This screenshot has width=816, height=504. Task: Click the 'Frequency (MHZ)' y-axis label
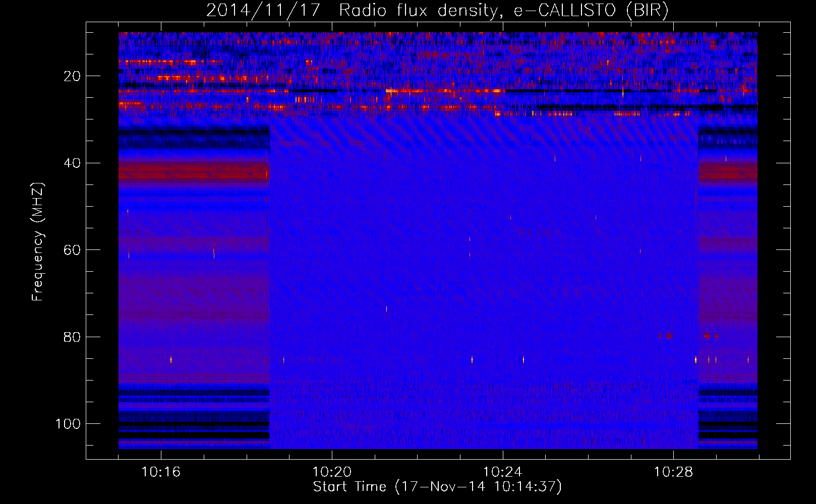38,242
